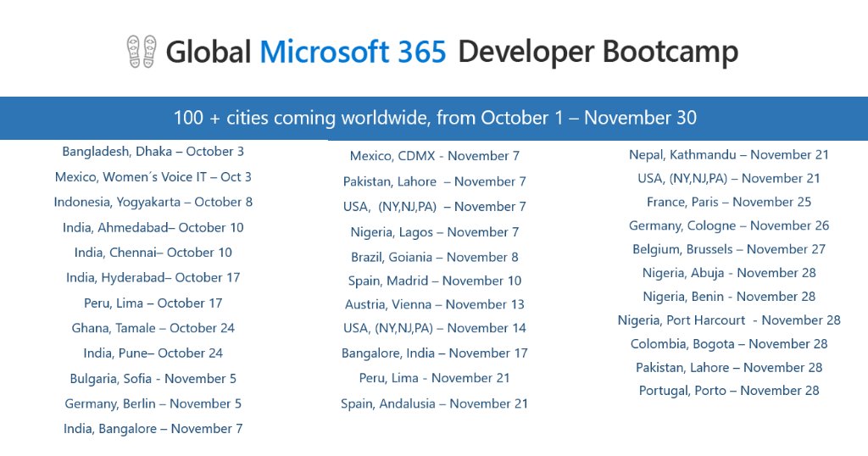This screenshot has width=868, height=456.
Task: Click 'USA, (NY,NJ,PA) – November 7' line
Action: 435,207
